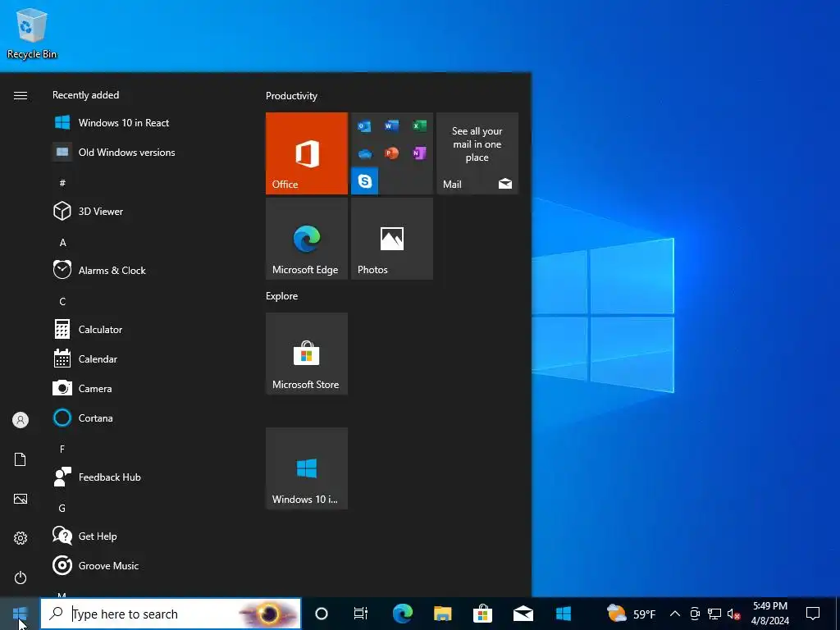This screenshot has height=630, width=840.
Task: Click the F section letter header
Action: pos(62,449)
